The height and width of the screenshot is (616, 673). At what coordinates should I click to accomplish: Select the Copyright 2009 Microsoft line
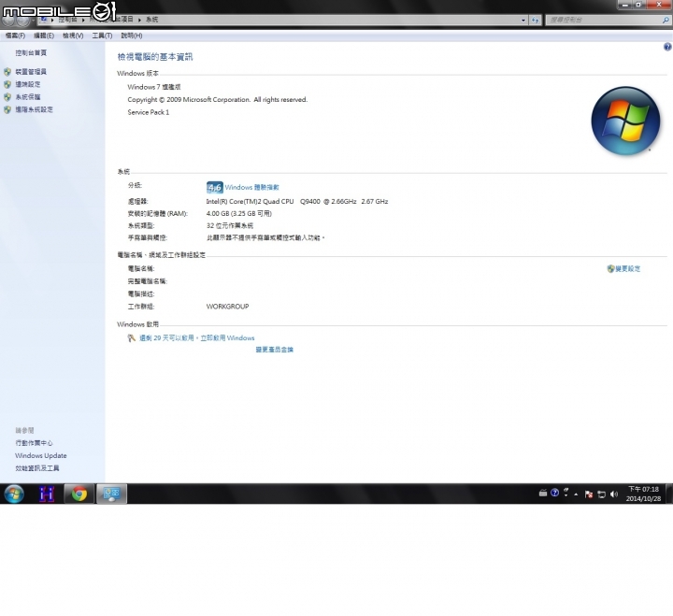pyautogui.click(x=218, y=100)
